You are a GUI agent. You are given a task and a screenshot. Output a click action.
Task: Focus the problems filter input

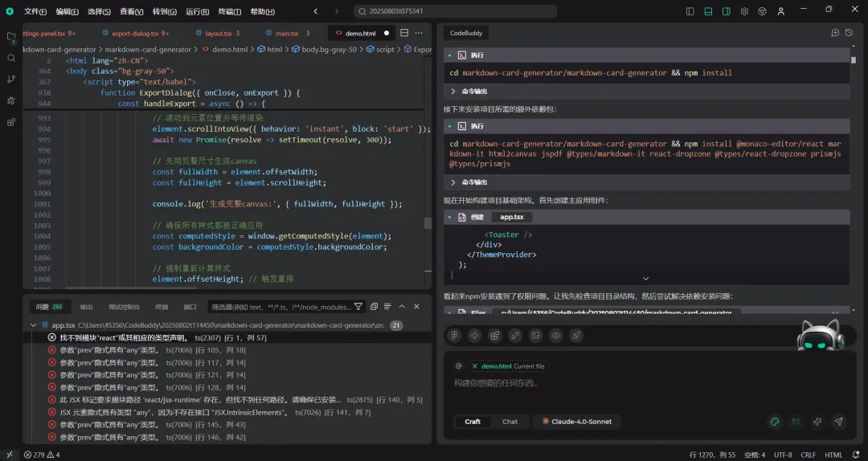click(x=280, y=307)
